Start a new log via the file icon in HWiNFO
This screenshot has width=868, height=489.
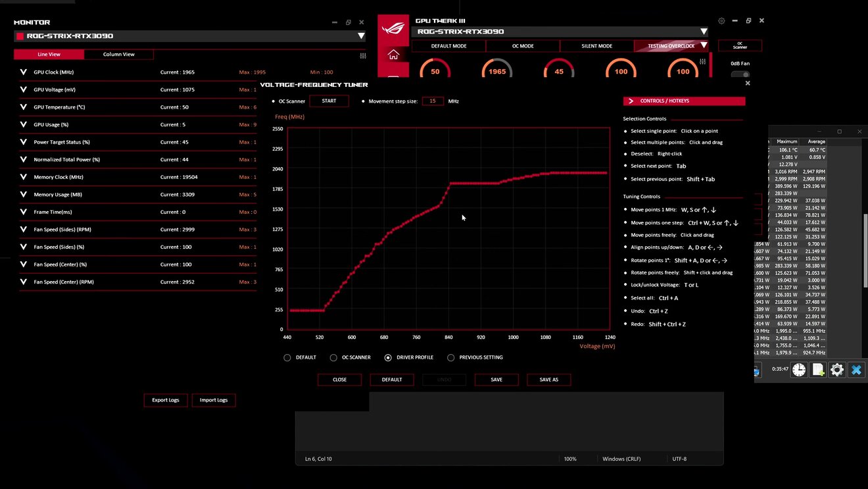[817, 370]
